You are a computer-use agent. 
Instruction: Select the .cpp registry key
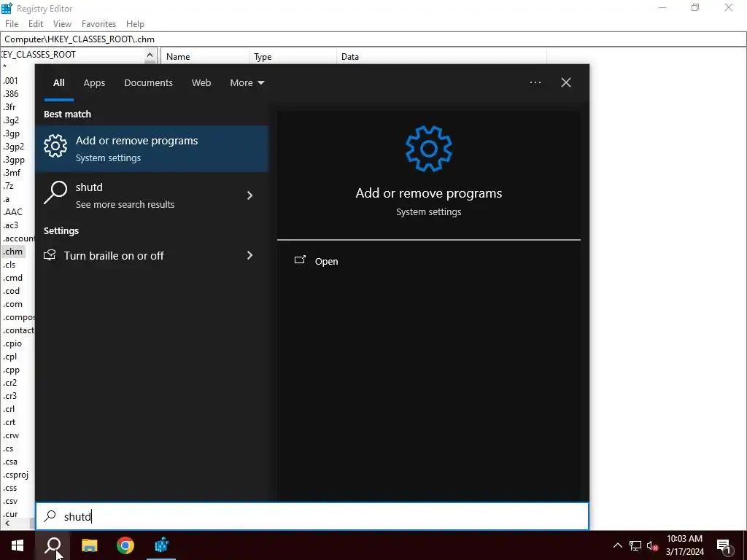click(x=12, y=370)
